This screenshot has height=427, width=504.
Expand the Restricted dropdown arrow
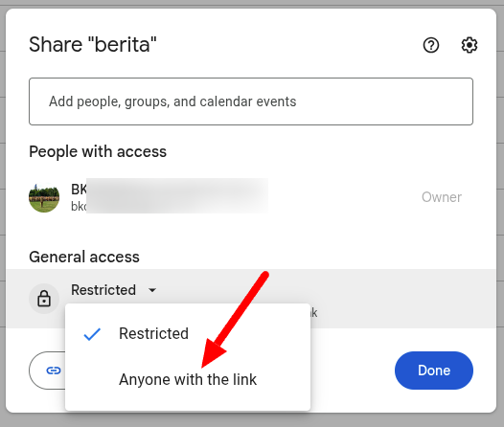tap(152, 290)
